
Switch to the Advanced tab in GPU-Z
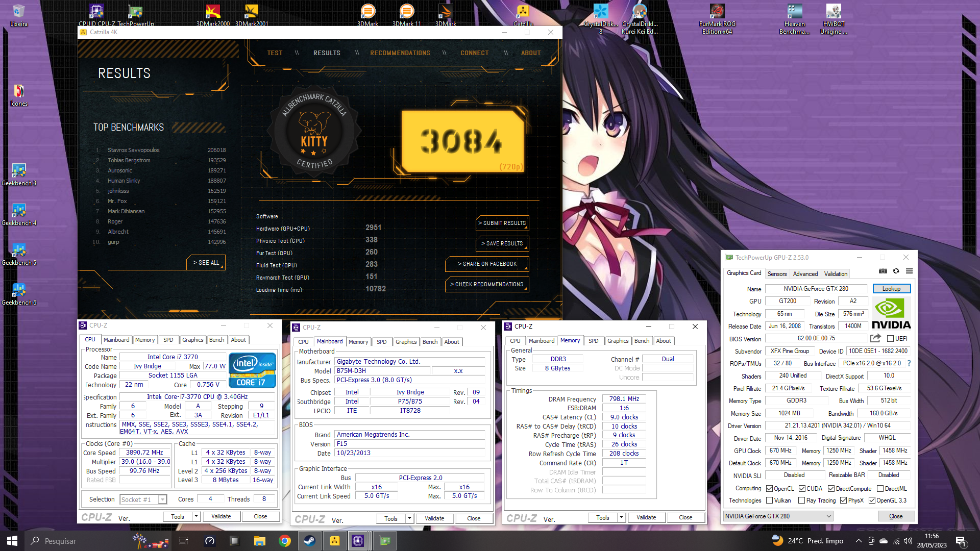pyautogui.click(x=805, y=274)
